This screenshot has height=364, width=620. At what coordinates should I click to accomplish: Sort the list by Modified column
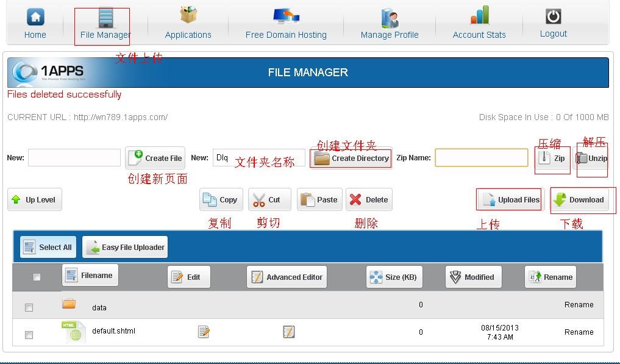coord(473,277)
